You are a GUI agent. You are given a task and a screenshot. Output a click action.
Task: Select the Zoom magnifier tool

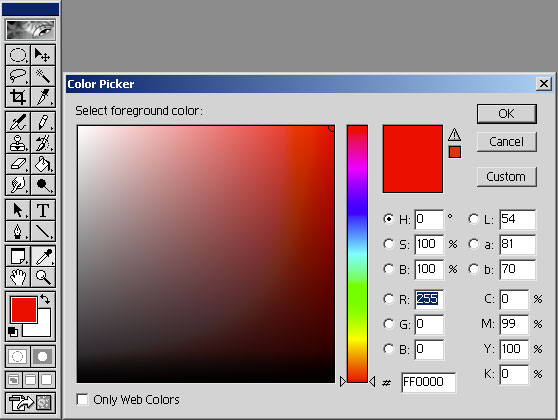coord(43,277)
